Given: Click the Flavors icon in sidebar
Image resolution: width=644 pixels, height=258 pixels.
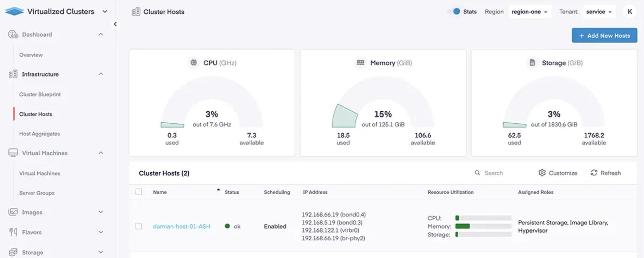Looking at the screenshot, I should (x=13, y=232).
